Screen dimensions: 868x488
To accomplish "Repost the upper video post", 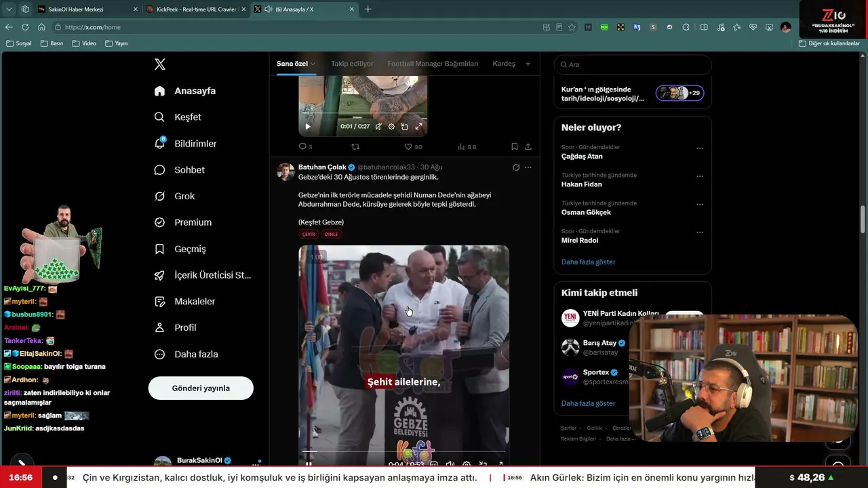I will (x=355, y=146).
